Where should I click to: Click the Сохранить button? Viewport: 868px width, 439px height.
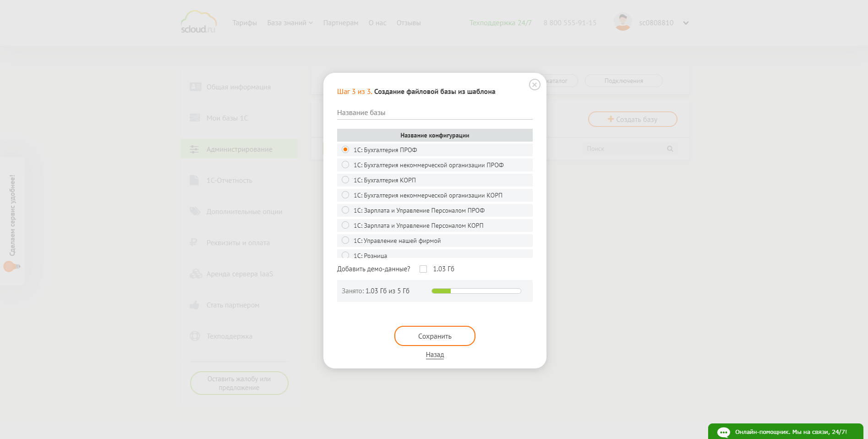click(x=435, y=336)
